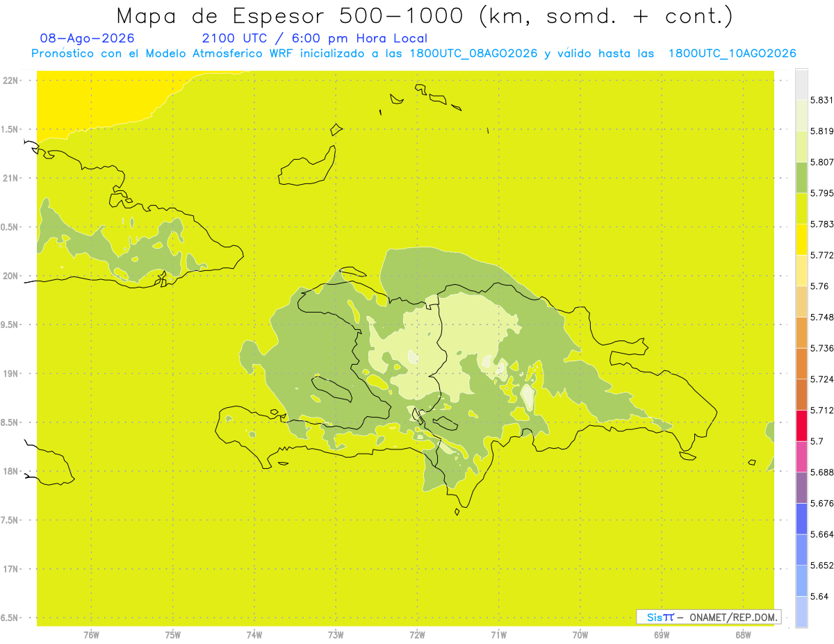Screen dimensions: 834x644
Task: Click the '69W' longitude label
Action: [662, 634]
